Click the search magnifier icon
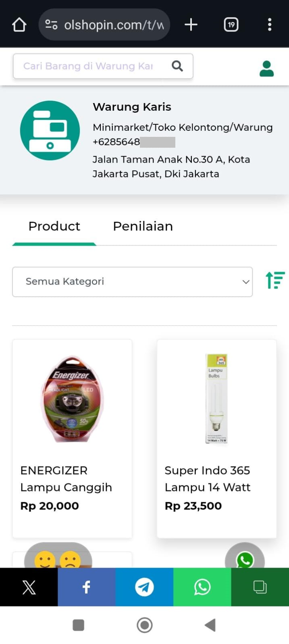The image size is (289, 644). point(177,66)
